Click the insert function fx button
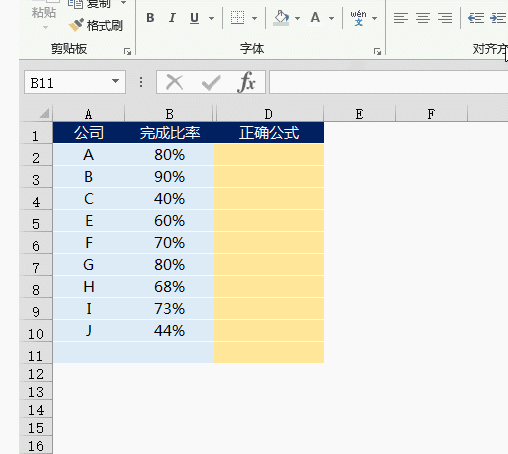508x454 pixels. click(247, 82)
